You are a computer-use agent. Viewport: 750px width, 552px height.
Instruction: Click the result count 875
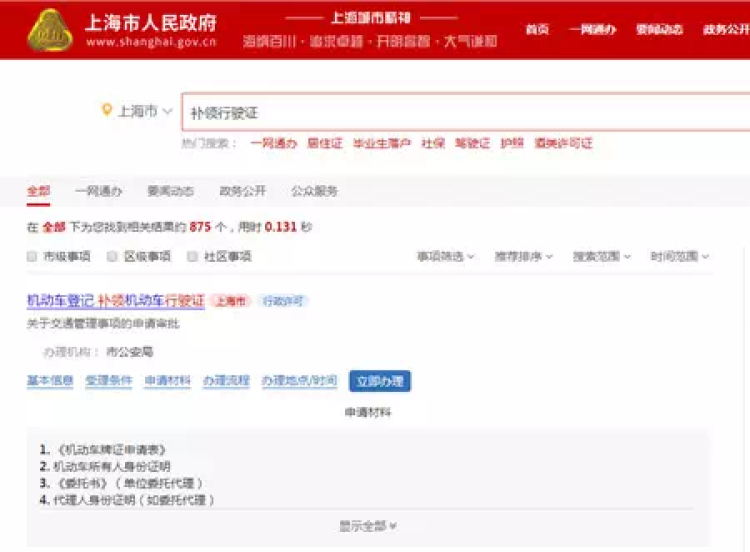click(200, 227)
